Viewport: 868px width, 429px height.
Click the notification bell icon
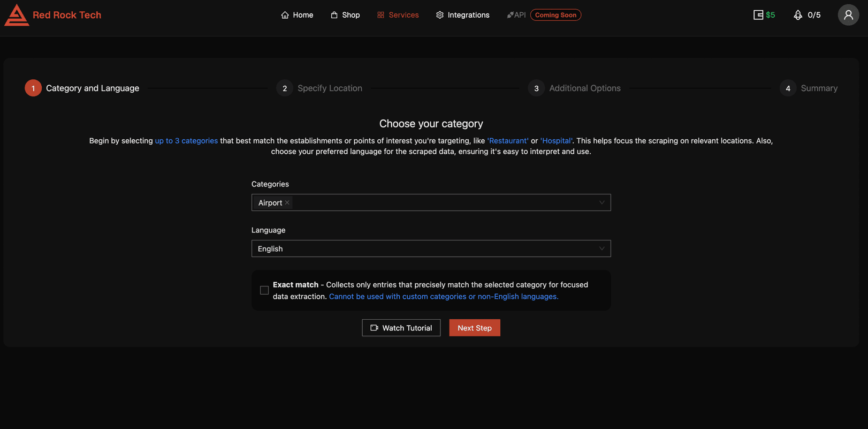pyautogui.click(x=797, y=15)
